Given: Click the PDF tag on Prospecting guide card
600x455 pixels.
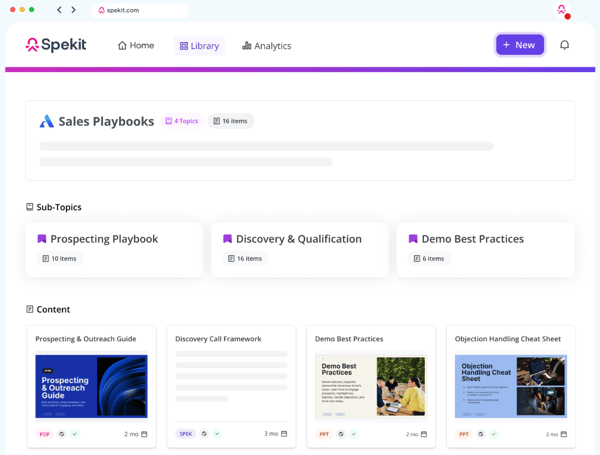Looking at the screenshot, I should point(44,434).
